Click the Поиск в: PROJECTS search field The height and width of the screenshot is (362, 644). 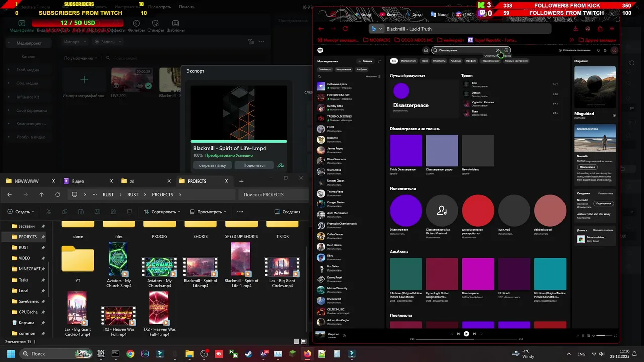coord(273,195)
